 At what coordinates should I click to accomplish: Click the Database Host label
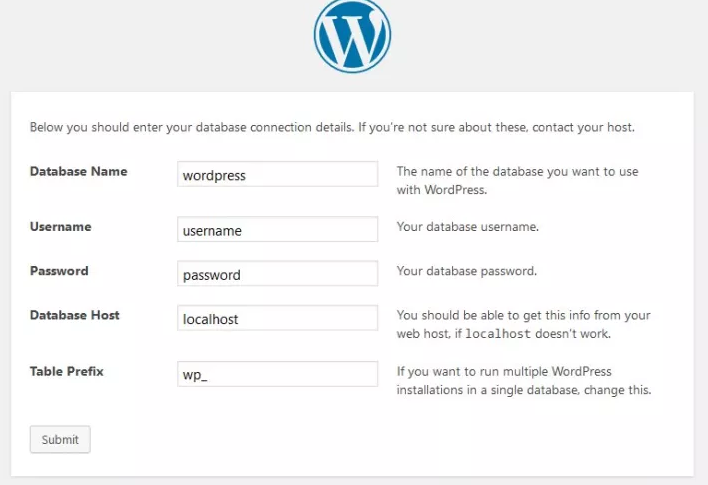(x=75, y=315)
